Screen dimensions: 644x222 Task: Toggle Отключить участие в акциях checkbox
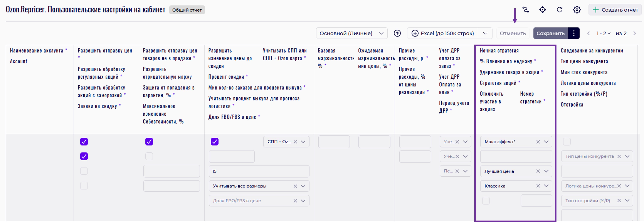point(486,201)
